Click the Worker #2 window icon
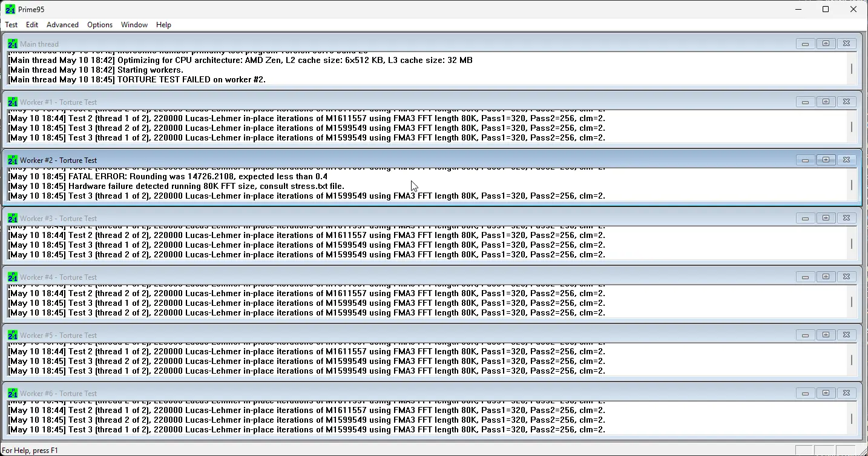This screenshot has height=456, width=868. pos(13,160)
